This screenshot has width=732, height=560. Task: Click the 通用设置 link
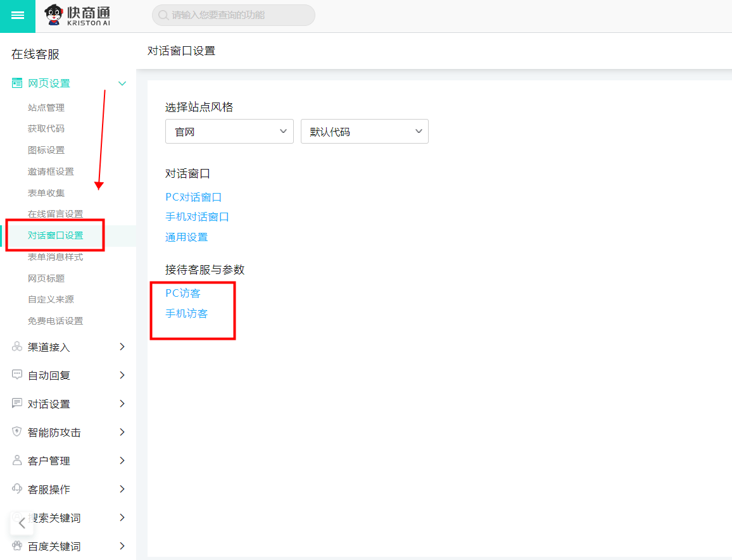coord(186,237)
